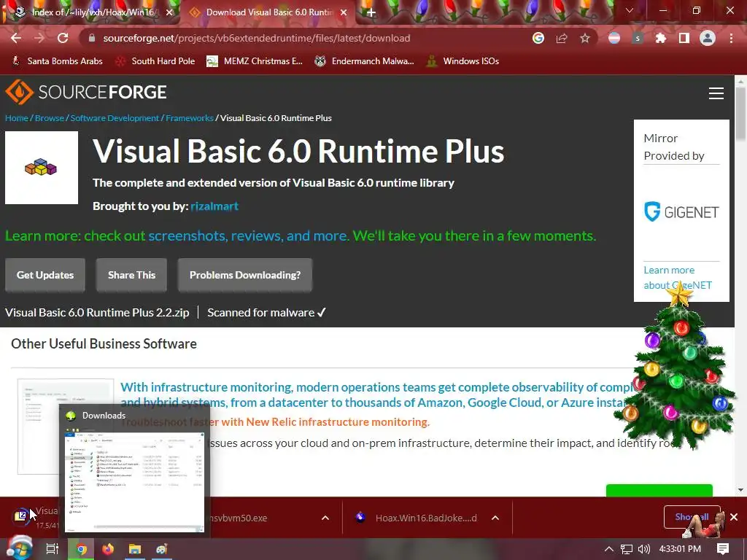Click the lock icon in address bar
Screen dimensions: 747x560
pos(92,38)
